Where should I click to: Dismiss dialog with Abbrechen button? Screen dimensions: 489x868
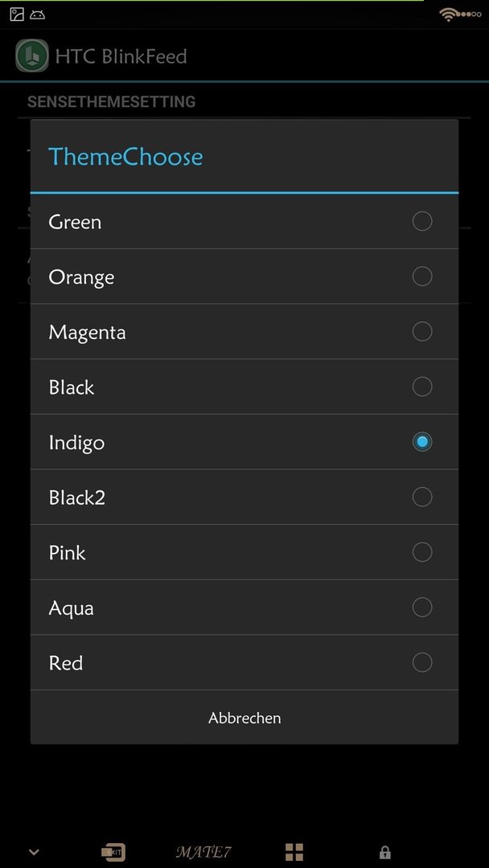244,718
